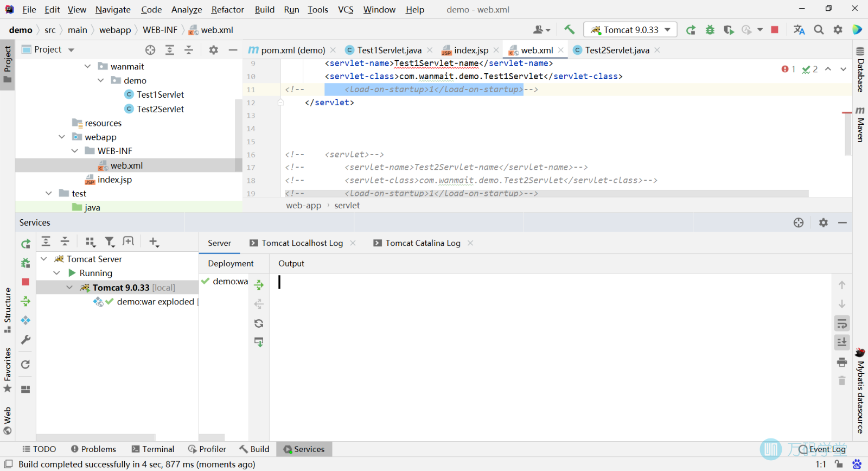Add a new service with the plus icon
868x471 pixels.
coord(154,242)
